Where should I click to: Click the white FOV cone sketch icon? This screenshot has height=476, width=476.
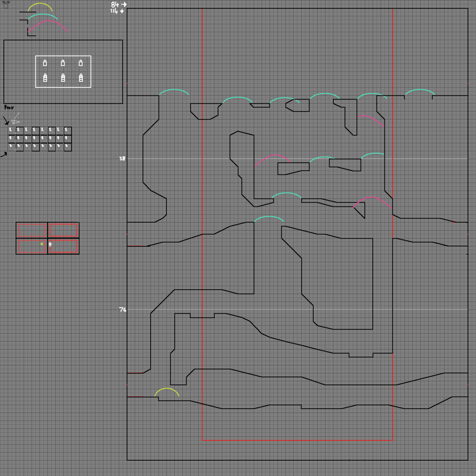pyautogui.click(x=16, y=118)
